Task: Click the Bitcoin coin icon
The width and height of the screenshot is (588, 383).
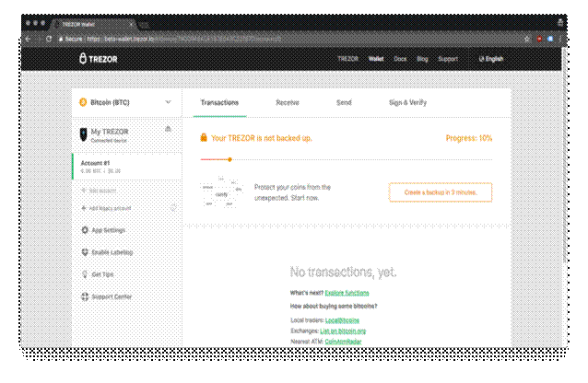Action: (x=83, y=102)
